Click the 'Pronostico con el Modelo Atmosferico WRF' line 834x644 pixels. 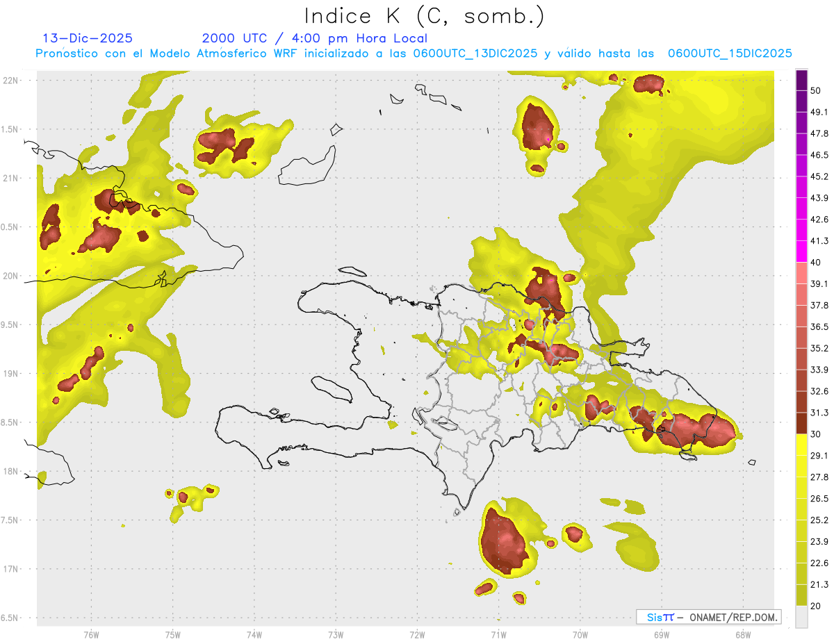pyautogui.click(x=414, y=53)
